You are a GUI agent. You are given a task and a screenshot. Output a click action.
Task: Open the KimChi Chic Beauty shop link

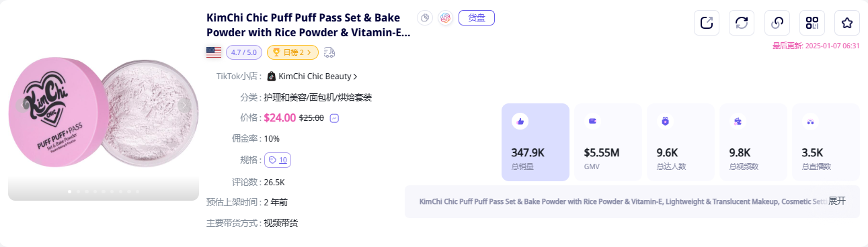pyautogui.click(x=313, y=77)
